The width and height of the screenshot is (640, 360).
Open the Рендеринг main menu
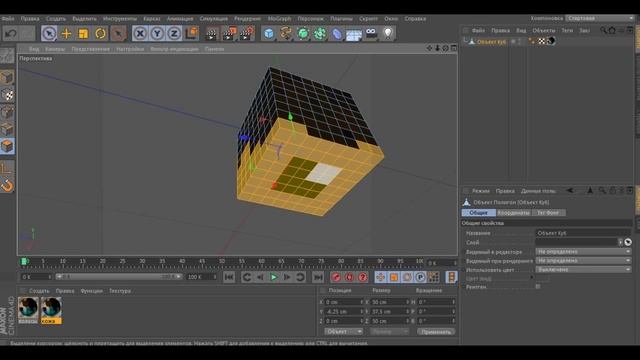pyautogui.click(x=247, y=19)
